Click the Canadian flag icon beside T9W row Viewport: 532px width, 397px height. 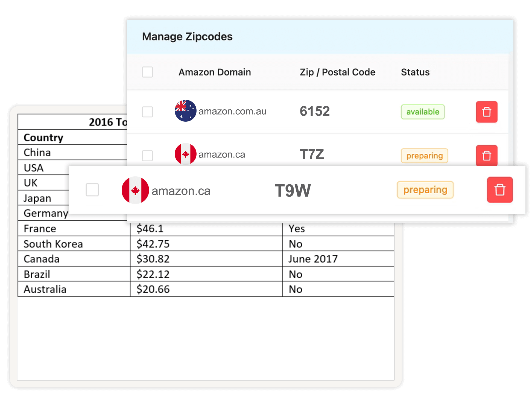pyautogui.click(x=136, y=190)
